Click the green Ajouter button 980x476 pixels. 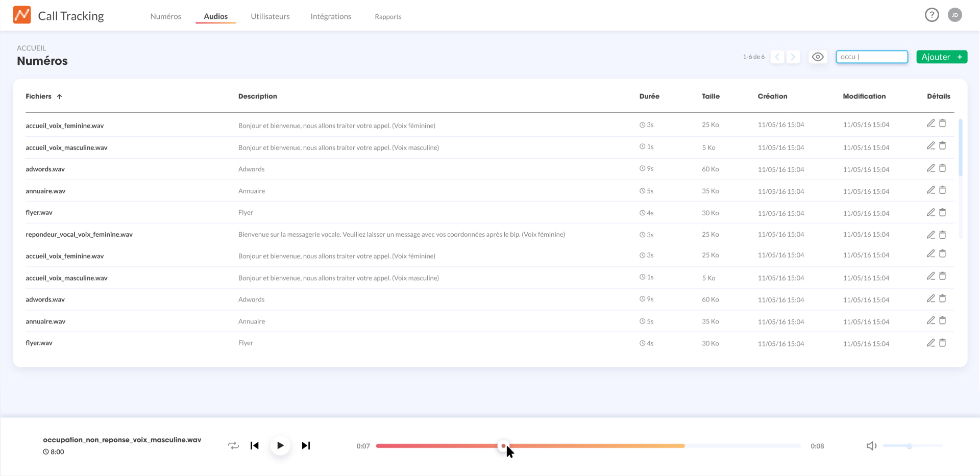(941, 57)
